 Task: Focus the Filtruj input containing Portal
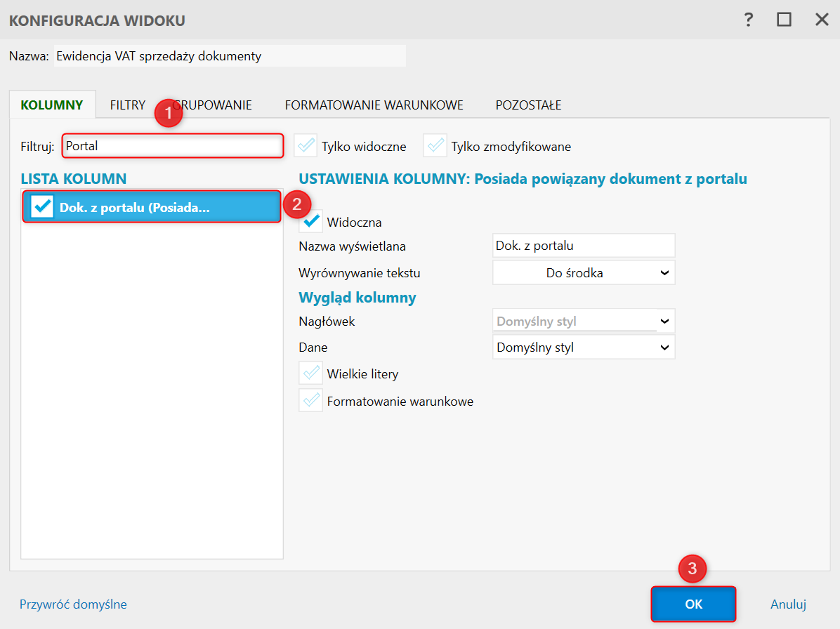pos(173,145)
